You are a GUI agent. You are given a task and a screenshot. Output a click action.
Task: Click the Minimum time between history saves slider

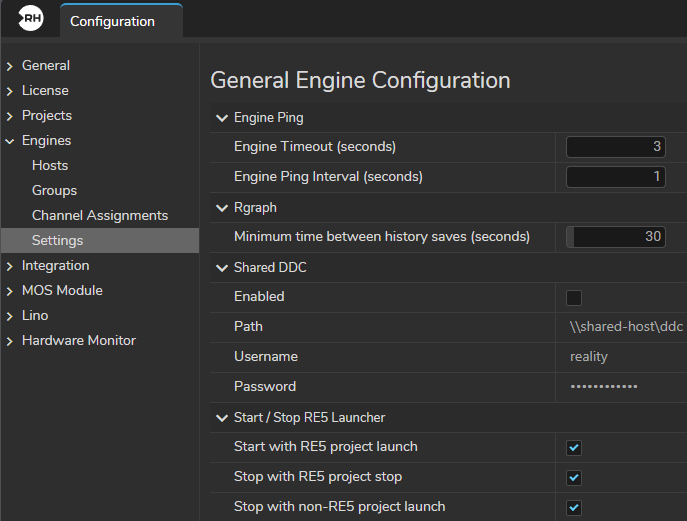(x=615, y=237)
